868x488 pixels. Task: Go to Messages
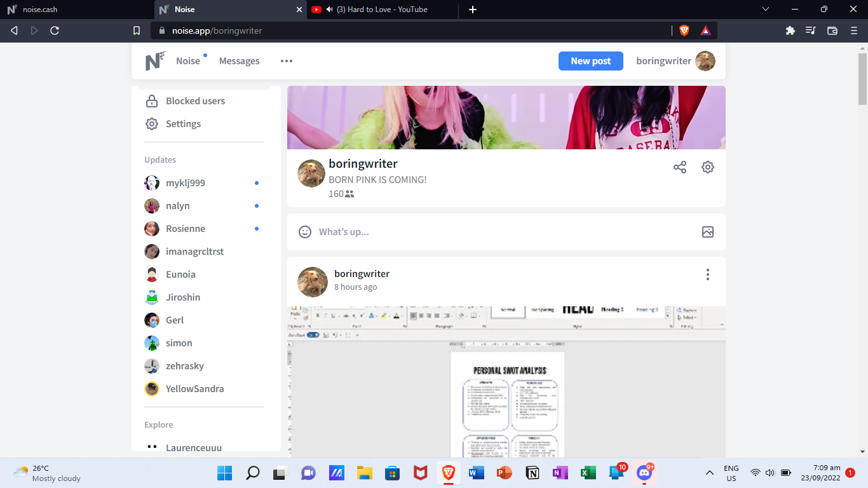pyautogui.click(x=240, y=61)
